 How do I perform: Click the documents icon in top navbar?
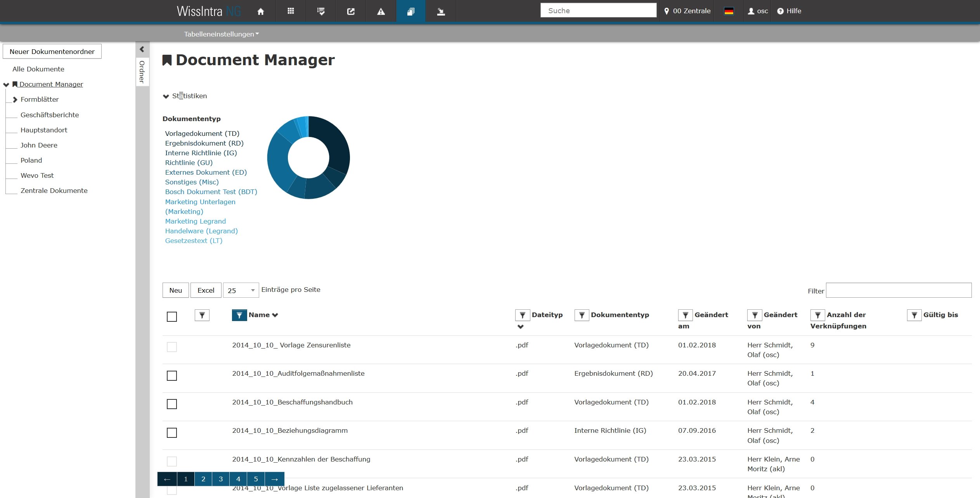[411, 11]
